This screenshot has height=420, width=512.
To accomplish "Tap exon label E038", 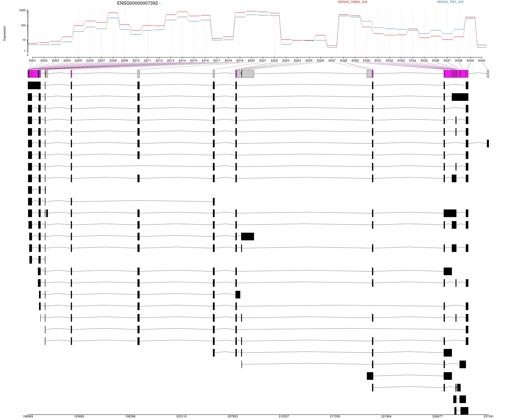I will pos(459,61).
